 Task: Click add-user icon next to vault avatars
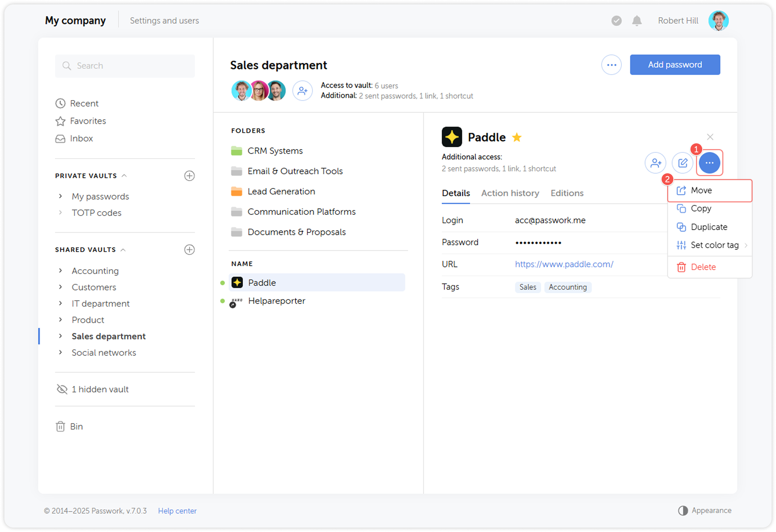coord(302,91)
